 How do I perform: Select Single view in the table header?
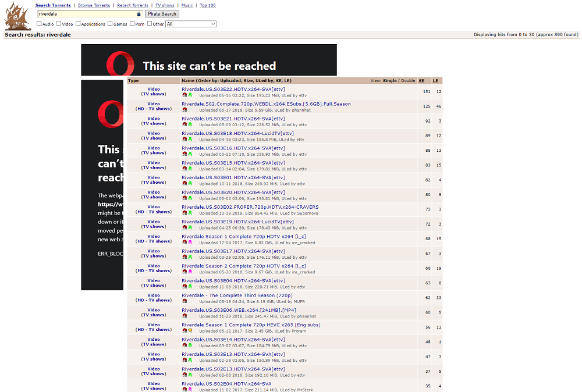[390, 80]
